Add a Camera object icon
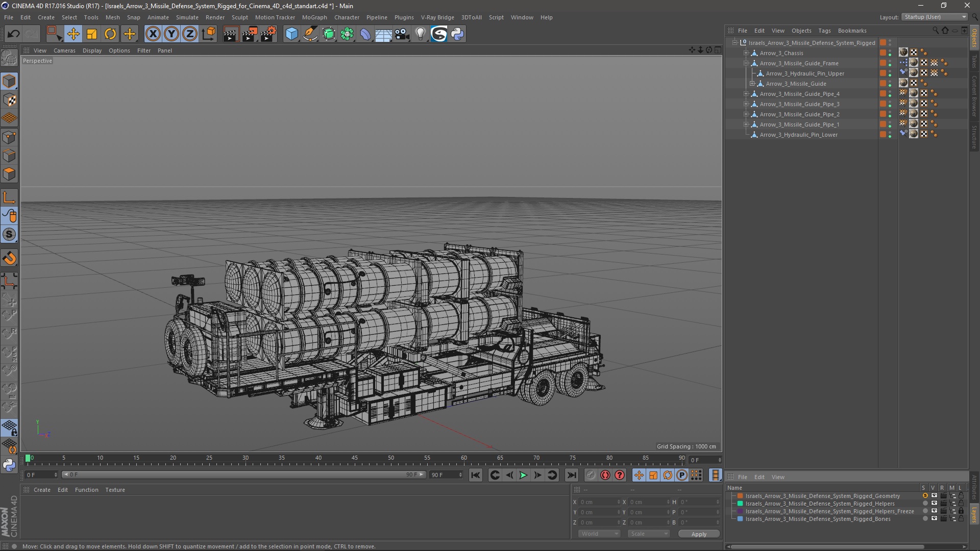Screen dimensions: 980x551 [x=402, y=34]
